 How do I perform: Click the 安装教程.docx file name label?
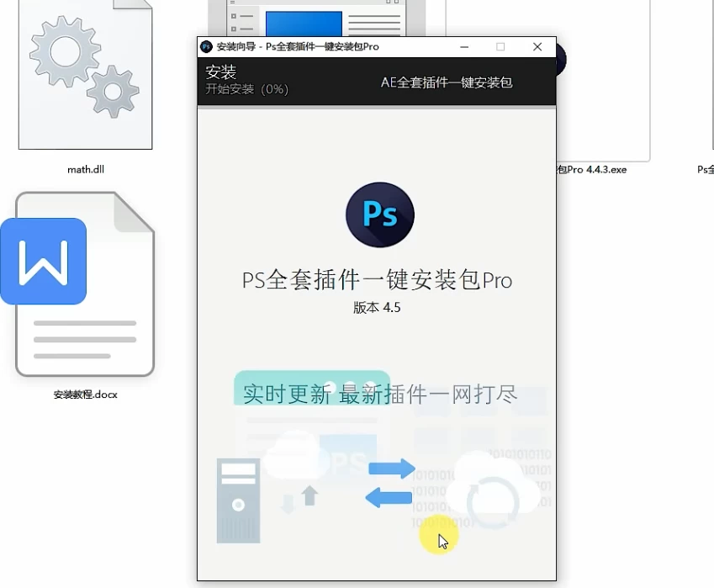pos(85,394)
